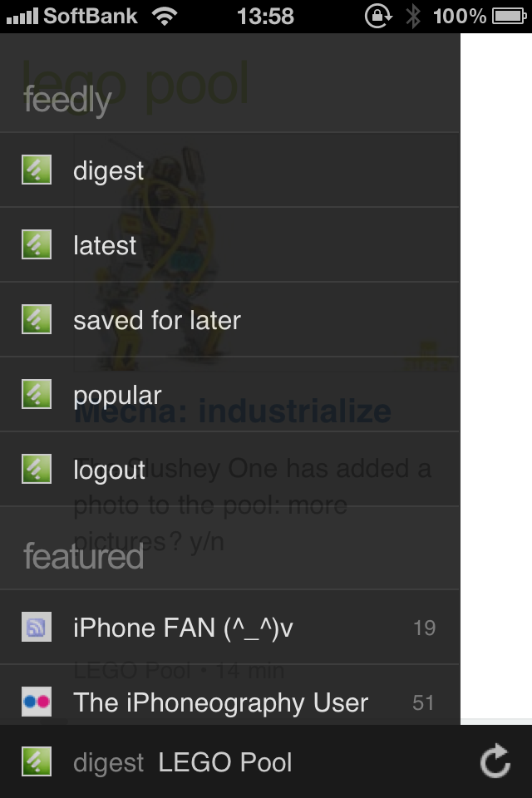Tap the feedly icon in bottom bar
532x798 pixels.
tap(36, 761)
